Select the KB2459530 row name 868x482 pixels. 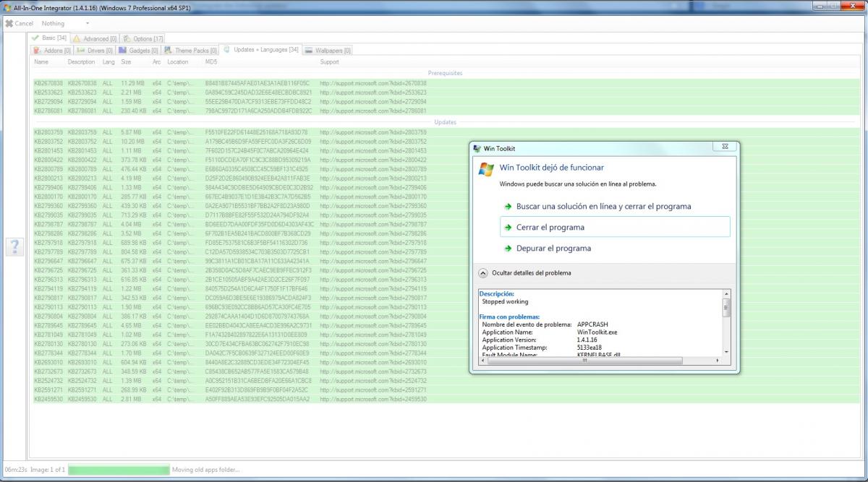(x=48, y=399)
